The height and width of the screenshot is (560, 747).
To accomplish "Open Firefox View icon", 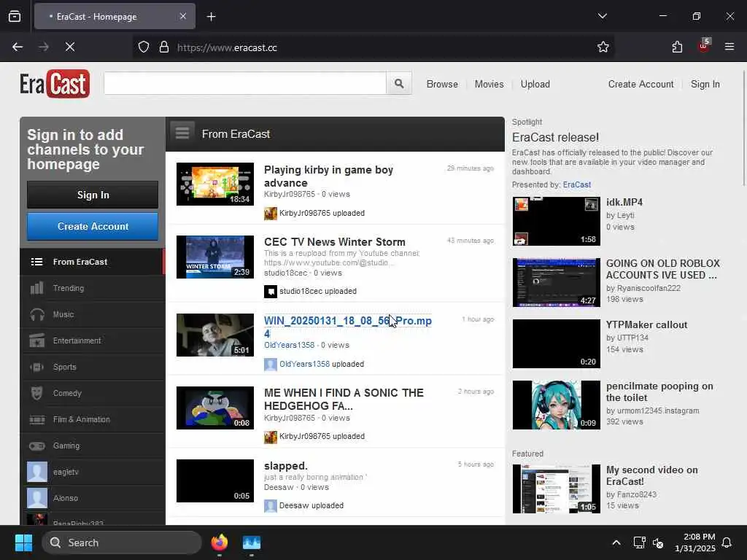I will pyautogui.click(x=15, y=16).
